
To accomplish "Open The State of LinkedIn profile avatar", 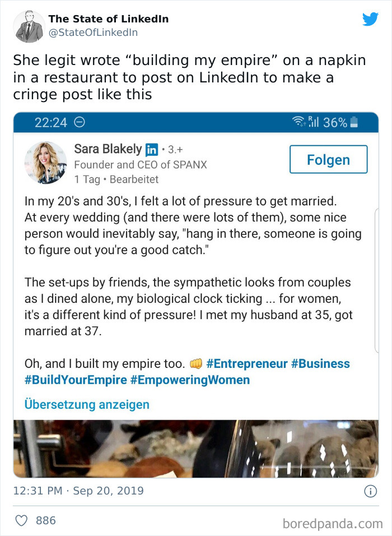I will pyautogui.click(x=29, y=25).
